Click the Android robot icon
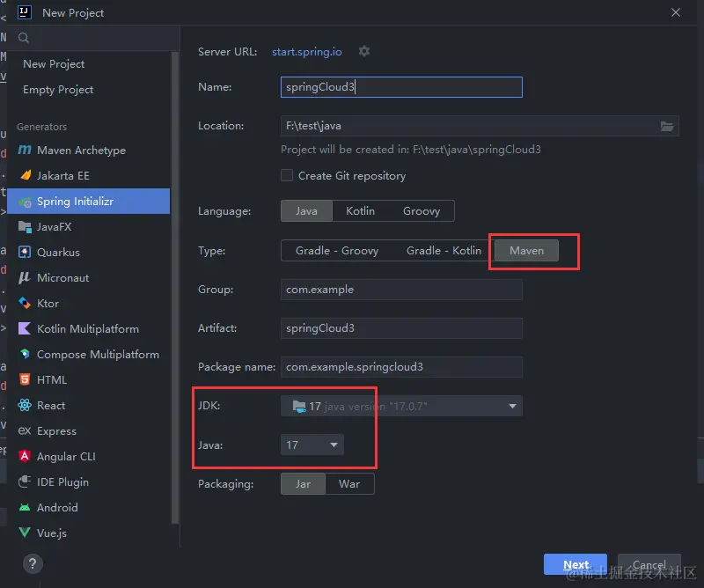The height and width of the screenshot is (588, 704). click(x=25, y=507)
